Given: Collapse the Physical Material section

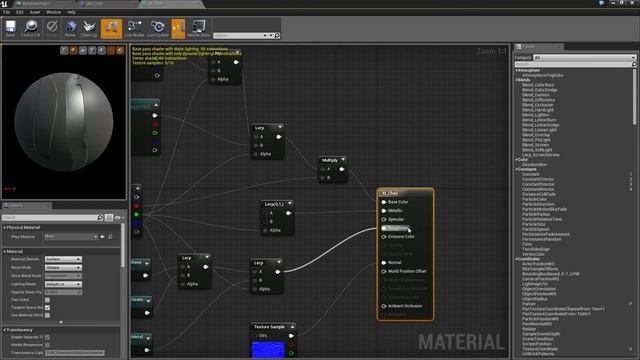Looking at the screenshot, I should tap(4, 227).
